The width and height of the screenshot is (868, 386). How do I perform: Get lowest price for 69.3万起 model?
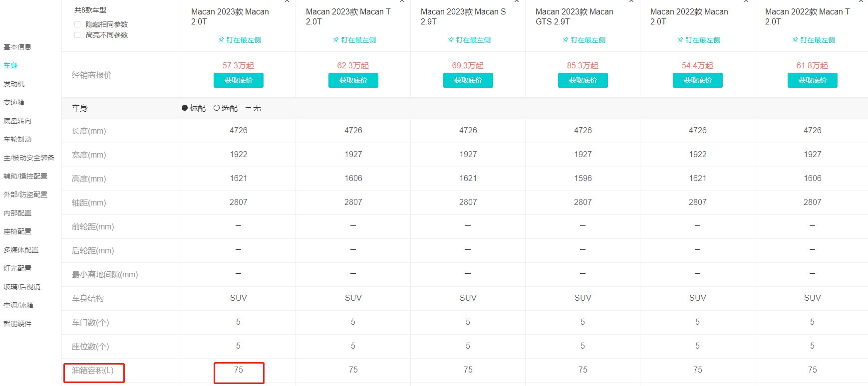point(468,80)
